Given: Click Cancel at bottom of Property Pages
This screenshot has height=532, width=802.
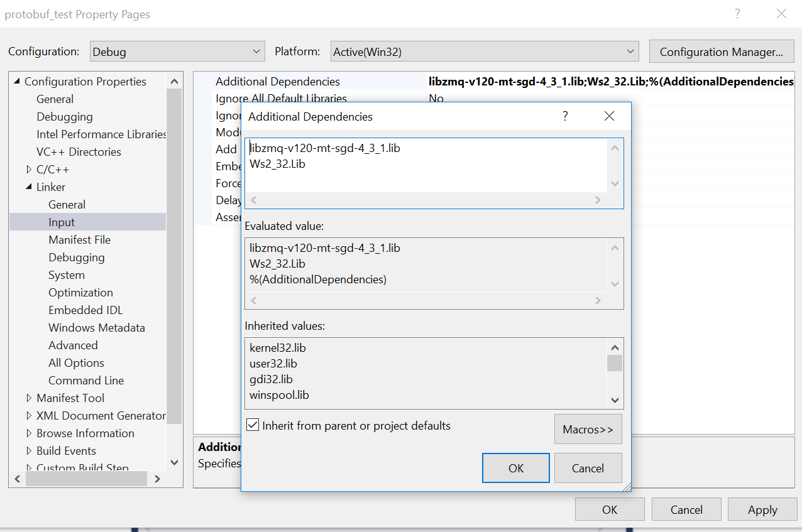Looking at the screenshot, I should pyautogui.click(x=686, y=509).
